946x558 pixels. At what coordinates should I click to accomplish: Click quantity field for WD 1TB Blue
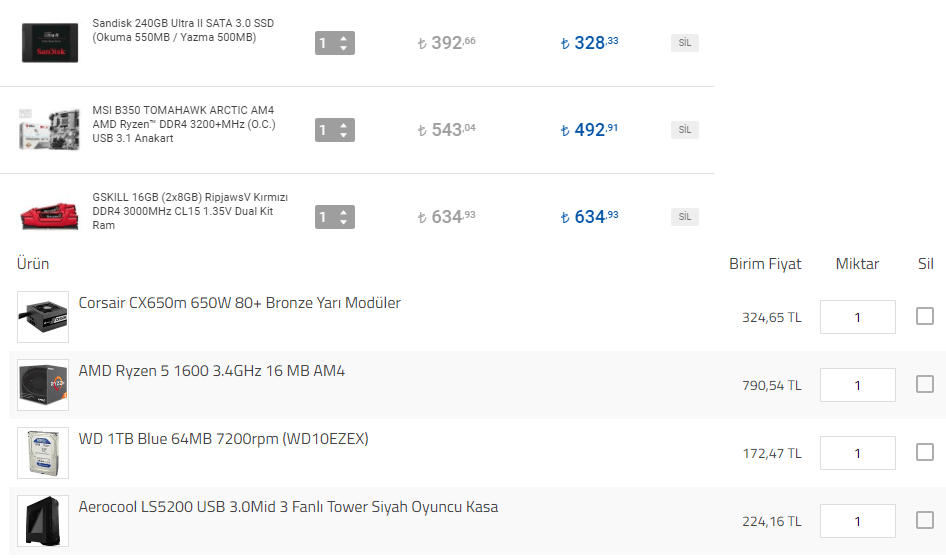tap(857, 453)
